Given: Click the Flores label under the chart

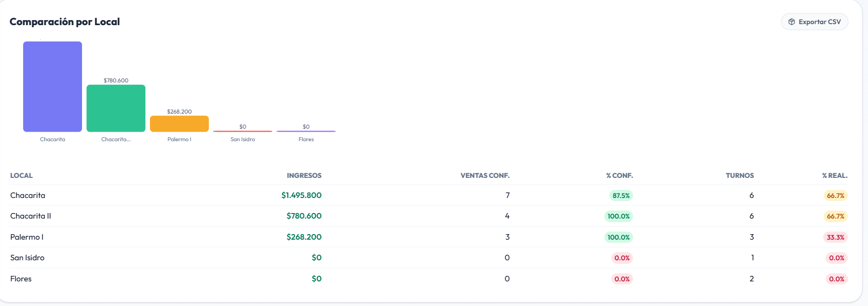Looking at the screenshot, I should (306, 139).
